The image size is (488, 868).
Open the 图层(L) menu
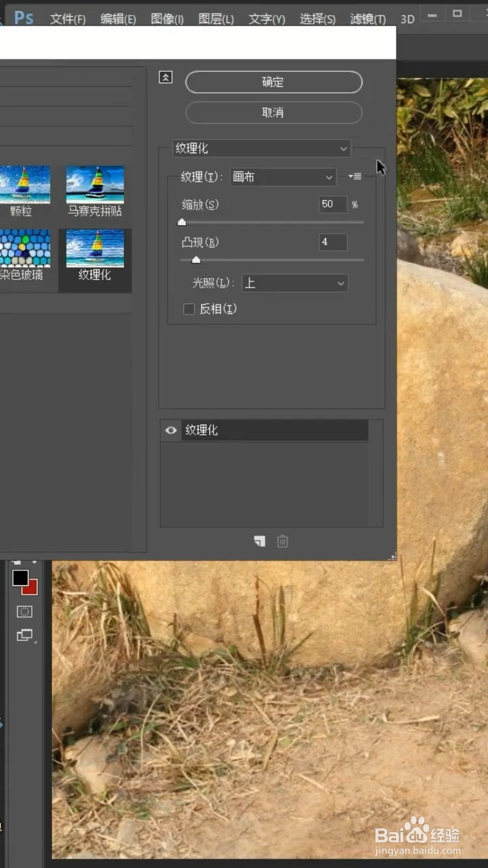pos(216,19)
